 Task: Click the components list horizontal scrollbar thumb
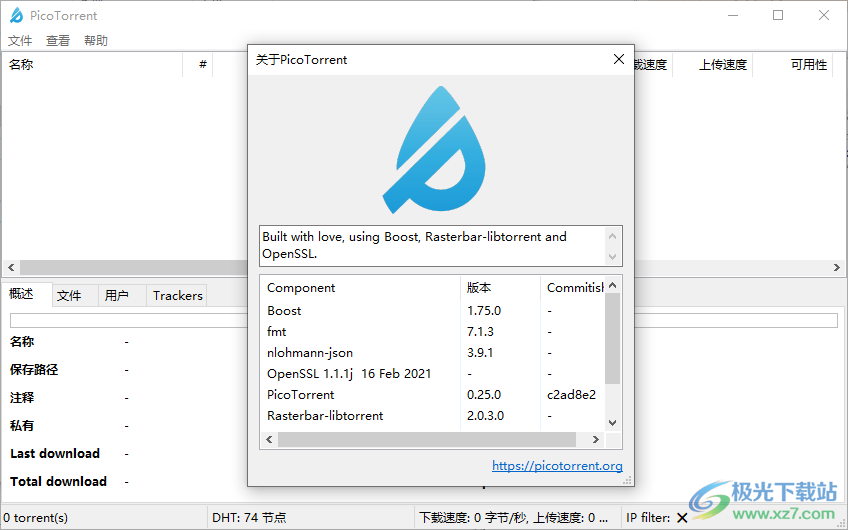pos(427,440)
